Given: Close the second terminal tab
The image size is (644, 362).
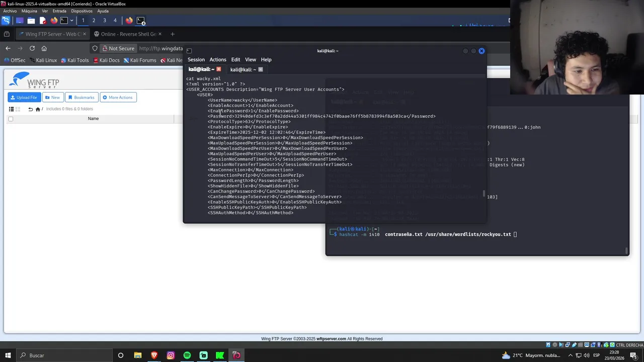Looking at the screenshot, I should click(261, 69).
